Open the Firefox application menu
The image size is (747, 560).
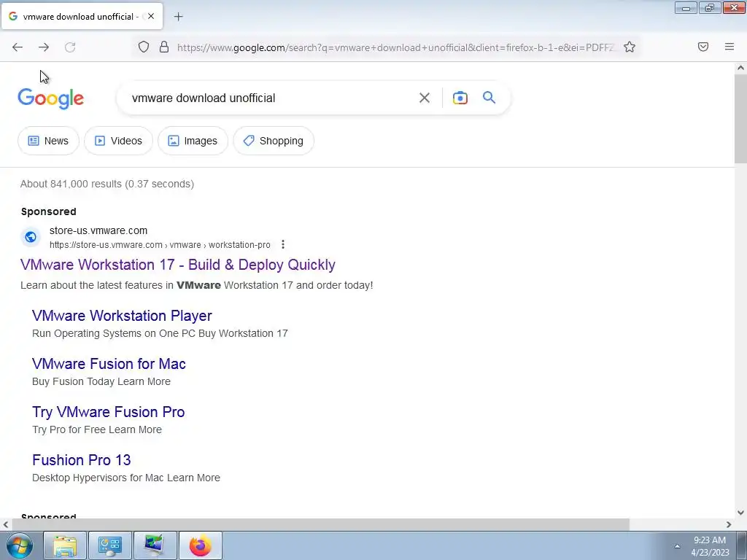pos(729,47)
